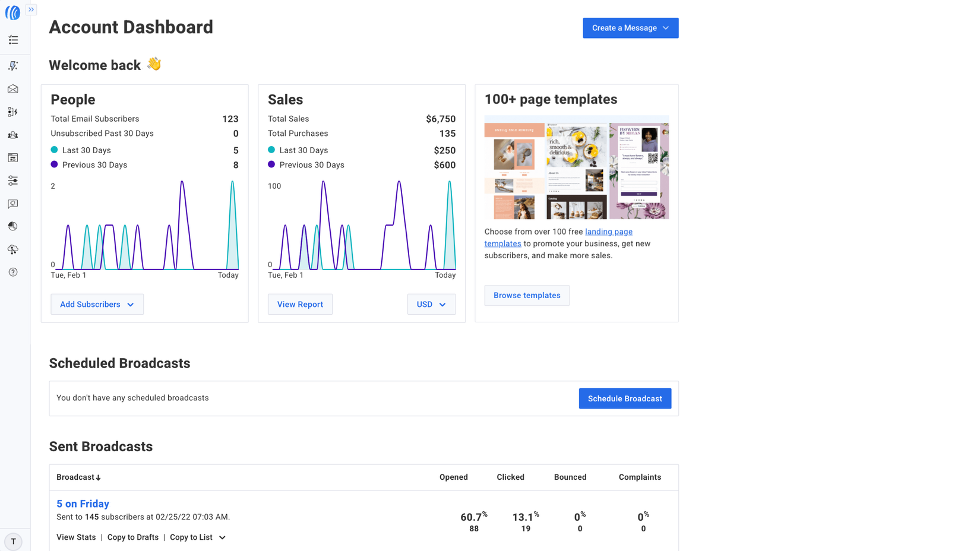Expand the Copy to List dropdown
The width and height of the screenshot is (980, 551).
point(198,537)
